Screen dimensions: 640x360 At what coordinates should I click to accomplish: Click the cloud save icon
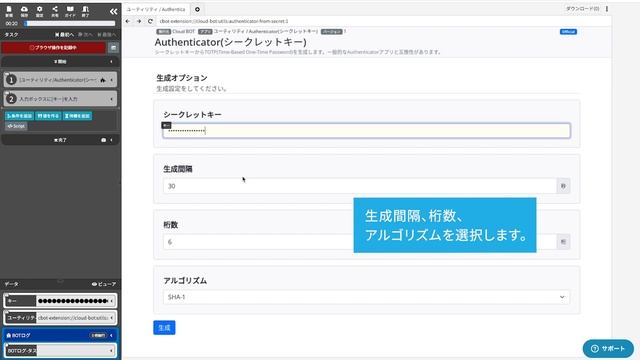[24, 11]
